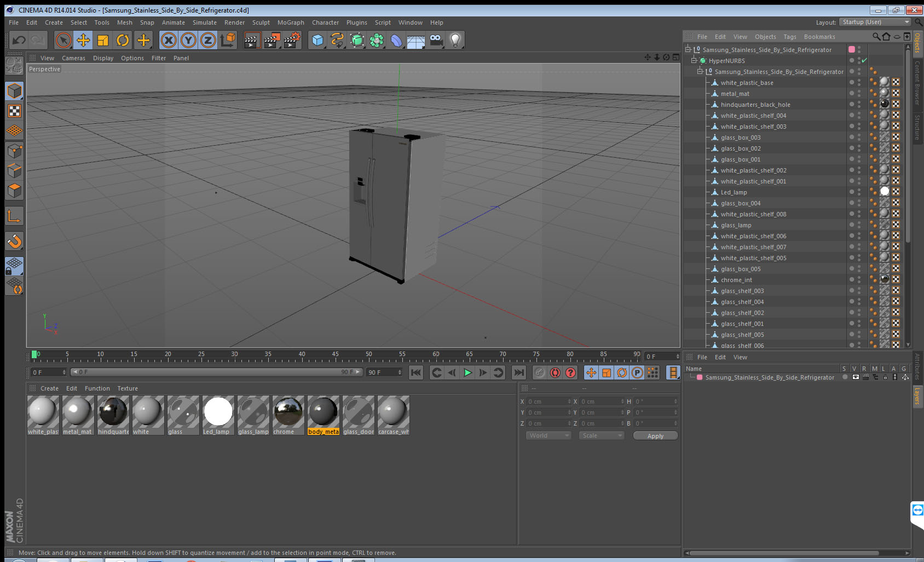Toggle visibility dot for chrome_int
This screenshot has width=924, height=562.
(852, 279)
